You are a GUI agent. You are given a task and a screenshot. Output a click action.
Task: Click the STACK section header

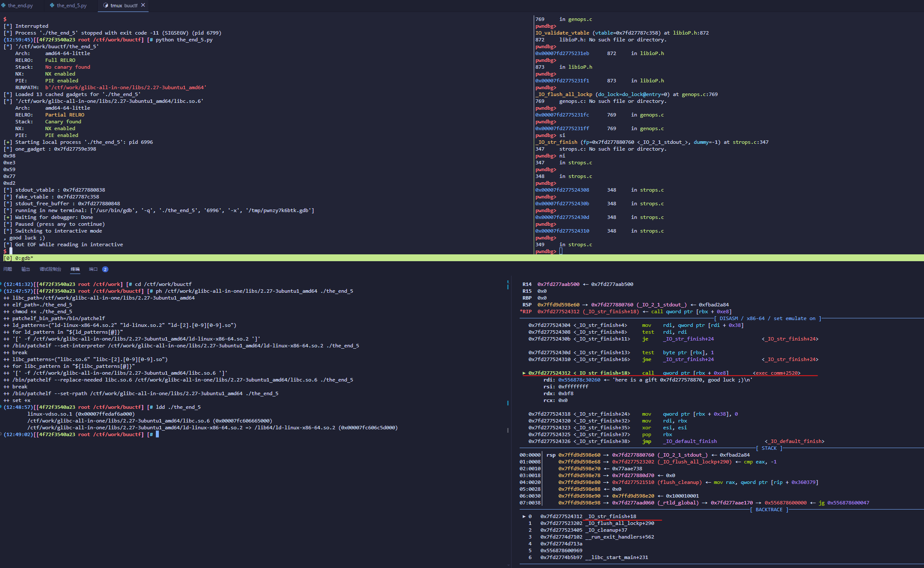point(769,448)
